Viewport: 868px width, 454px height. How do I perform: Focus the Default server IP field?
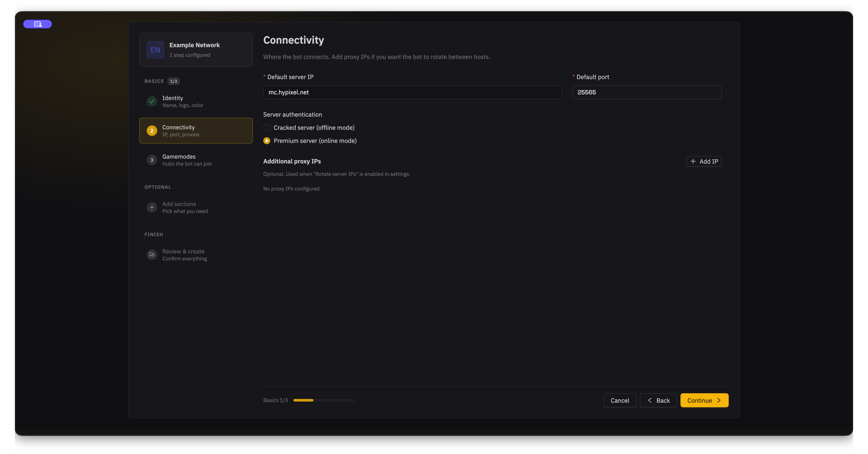[x=412, y=92]
